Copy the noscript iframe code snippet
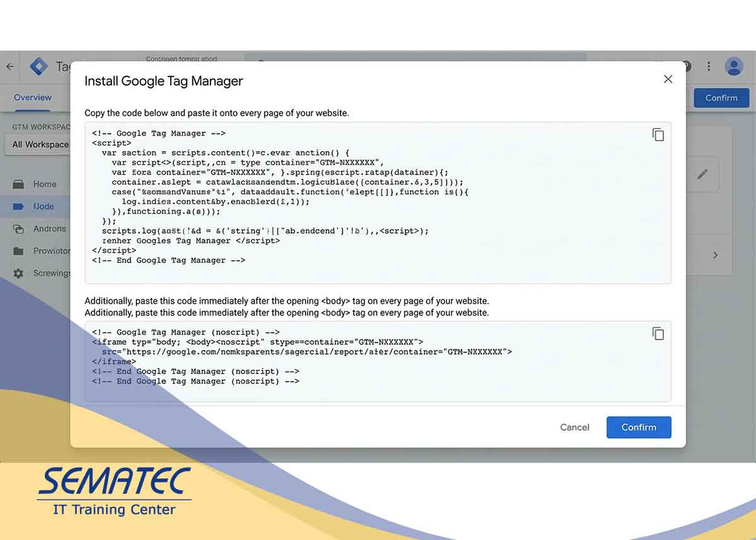This screenshot has height=540, width=756. coord(658,334)
